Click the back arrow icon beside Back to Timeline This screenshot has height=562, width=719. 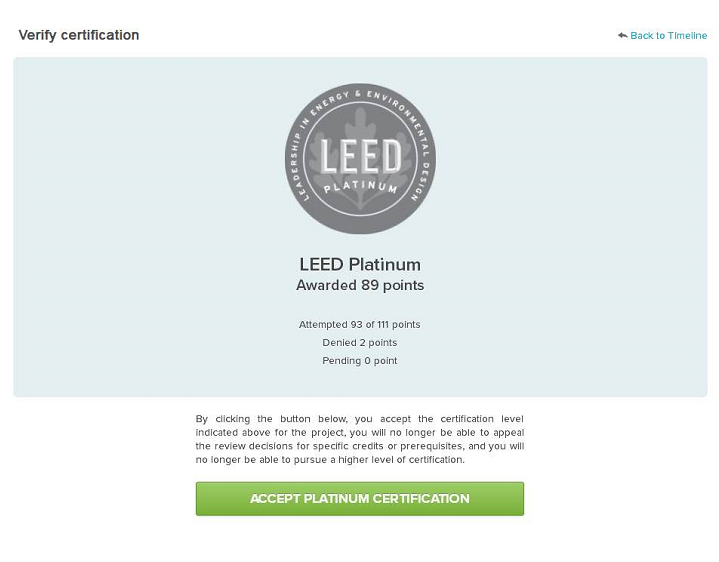tap(622, 36)
